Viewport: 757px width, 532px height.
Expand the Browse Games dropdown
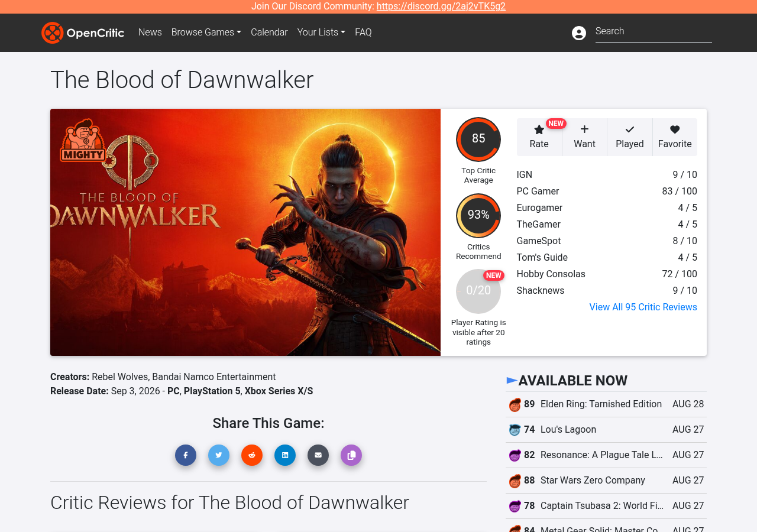[206, 33]
